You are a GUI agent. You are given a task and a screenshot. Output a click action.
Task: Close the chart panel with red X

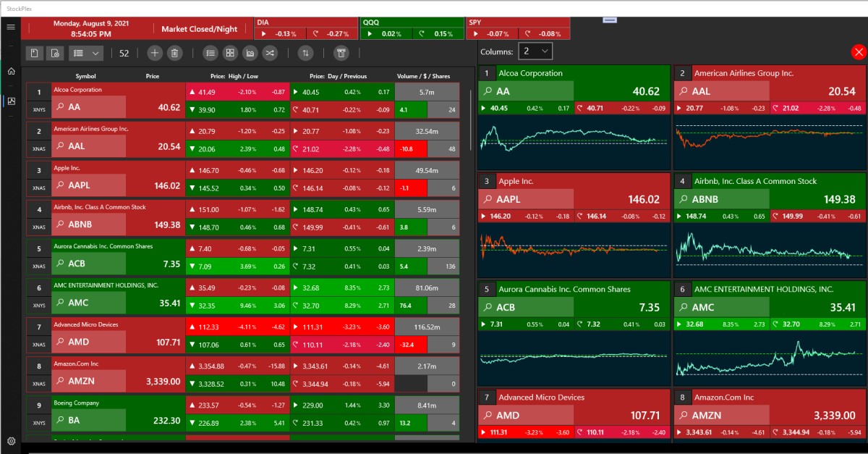click(x=859, y=52)
